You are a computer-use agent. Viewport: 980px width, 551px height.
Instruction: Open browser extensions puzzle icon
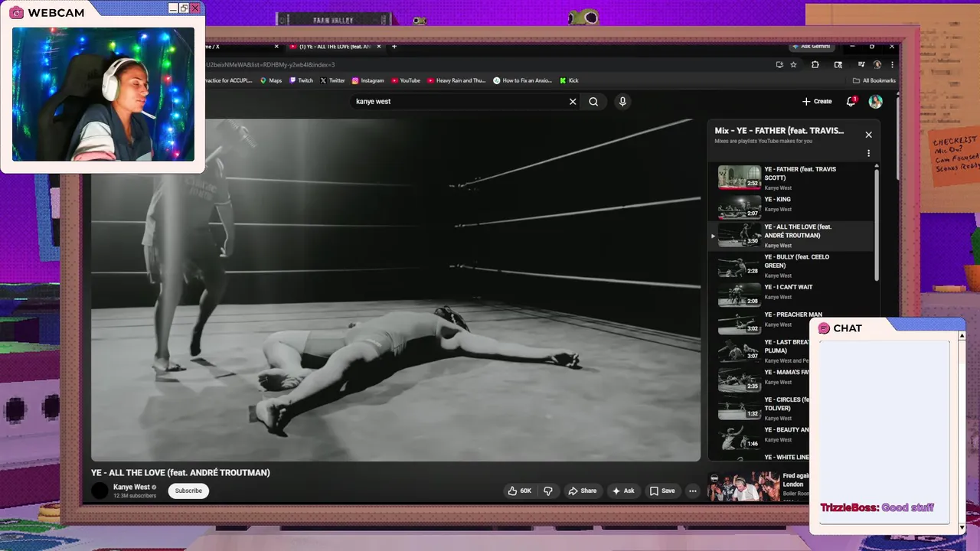point(815,65)
